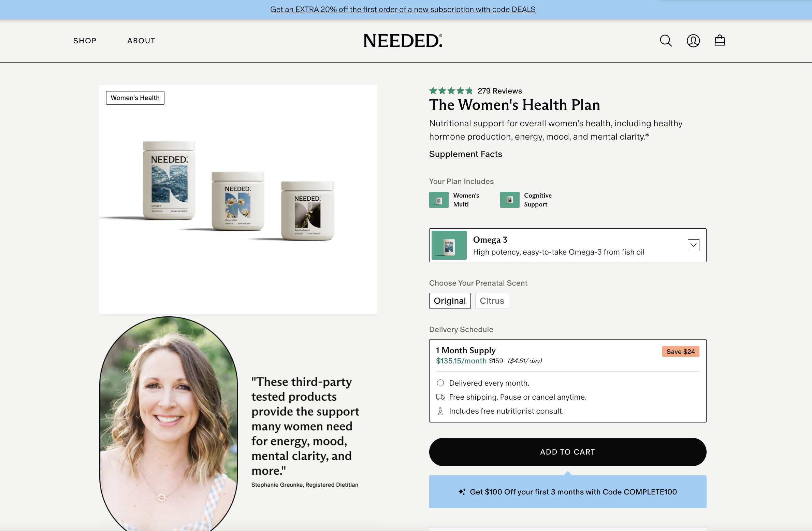Open the Supplement Facts link

click(x=465, y=154)
